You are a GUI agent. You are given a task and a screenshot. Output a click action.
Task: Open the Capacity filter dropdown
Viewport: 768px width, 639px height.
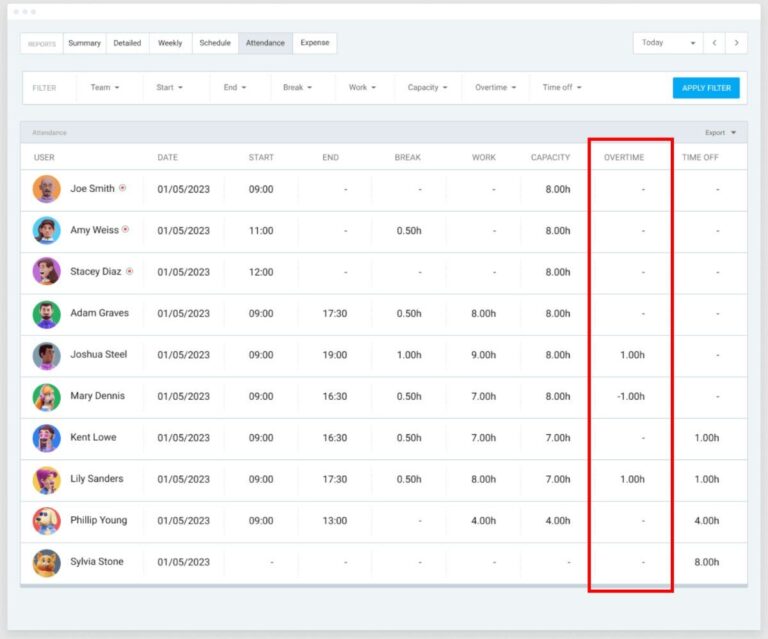tap(427, 88)
